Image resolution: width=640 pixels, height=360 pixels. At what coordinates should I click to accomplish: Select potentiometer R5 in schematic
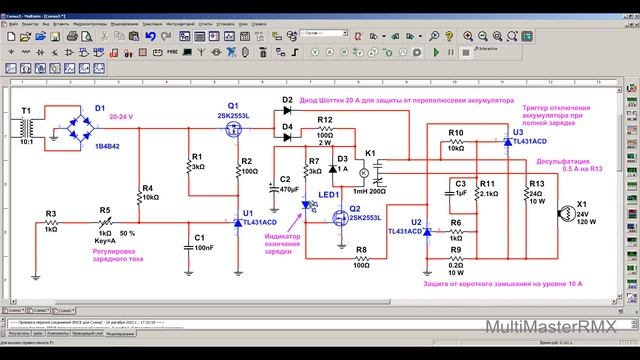pos(105,222)
